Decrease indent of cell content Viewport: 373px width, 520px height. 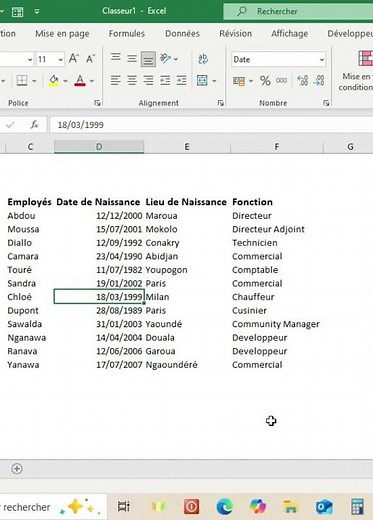[165, 80]
